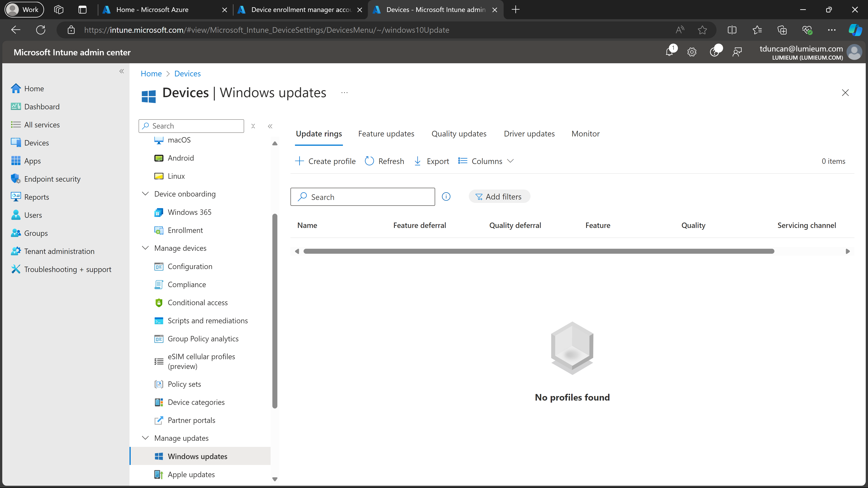The image size is (868, 488).
Task: Collapse main left navigation pane
Action: coord(122,71)
